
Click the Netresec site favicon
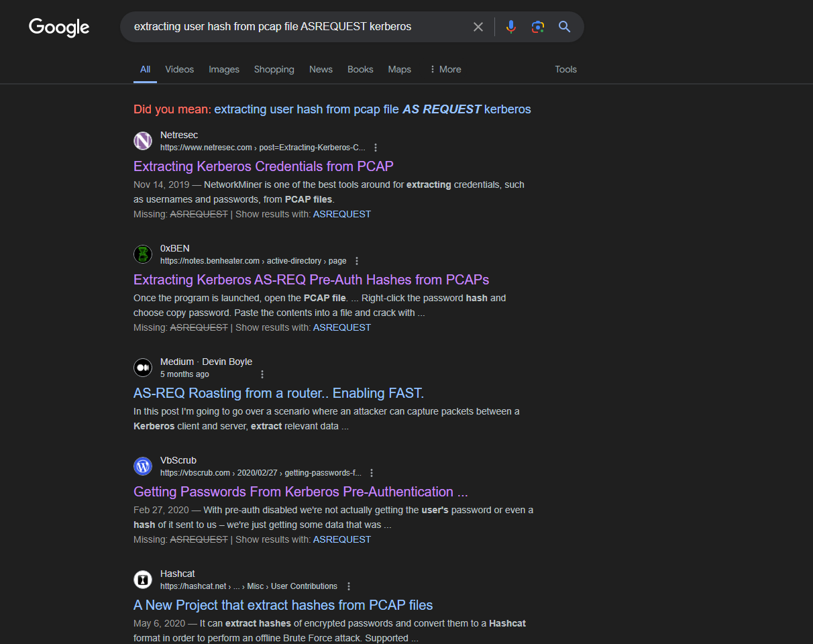pos(143,141)
